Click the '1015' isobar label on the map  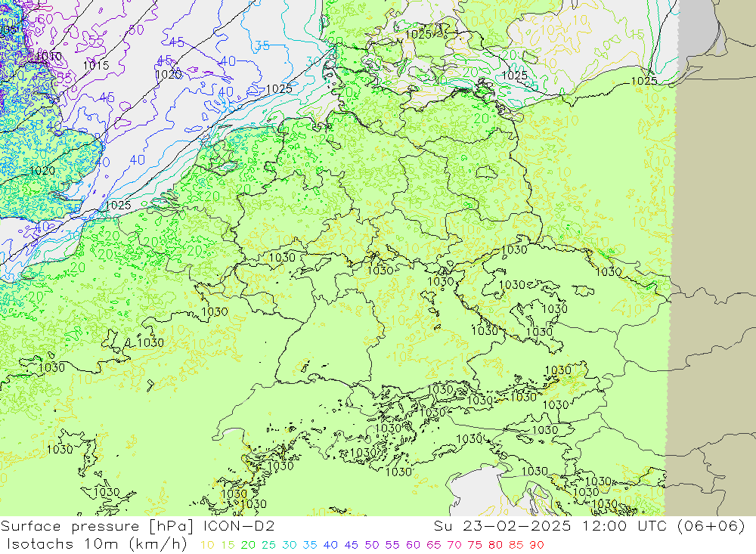click(96, 65)
